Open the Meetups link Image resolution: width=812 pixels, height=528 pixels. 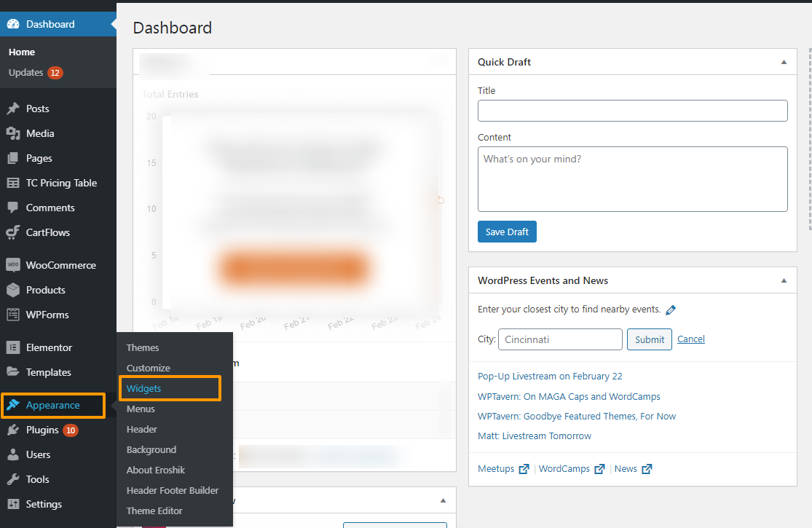(496, 468)
